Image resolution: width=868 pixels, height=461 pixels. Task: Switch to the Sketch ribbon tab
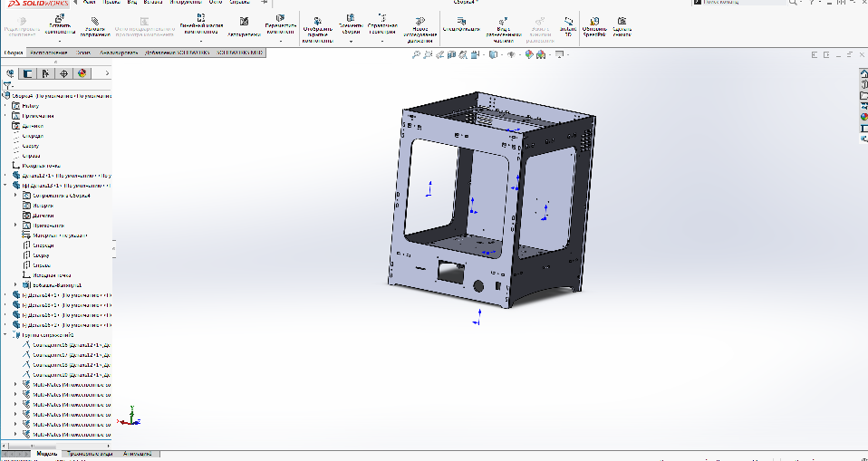click(82, 53)
